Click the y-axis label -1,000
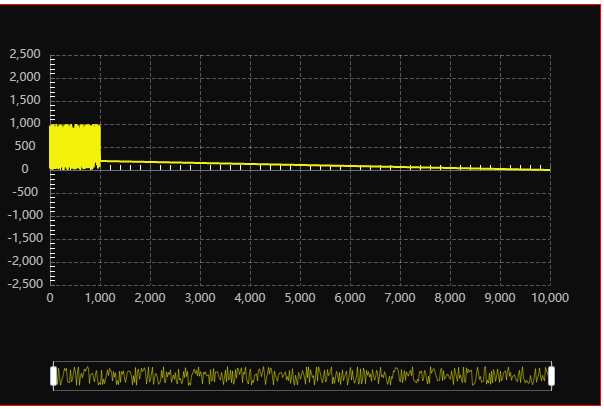Screen dimensions: 604x409 pyautogui.click(x=25, y=215)
